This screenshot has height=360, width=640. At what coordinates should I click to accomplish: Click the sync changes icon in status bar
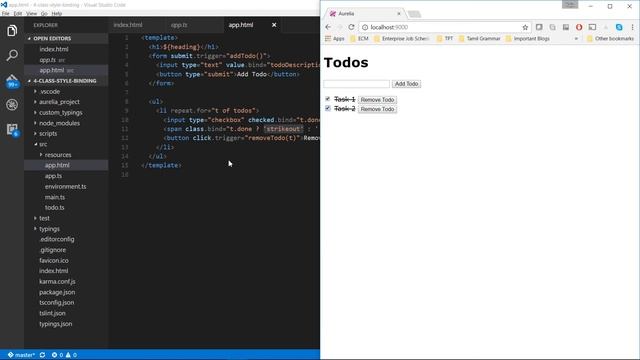coord(42,355)
